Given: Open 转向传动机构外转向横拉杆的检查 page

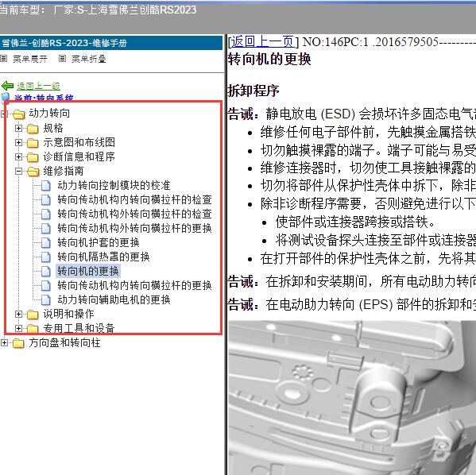Looking at the screenshot, I should [x=134, y=214].
